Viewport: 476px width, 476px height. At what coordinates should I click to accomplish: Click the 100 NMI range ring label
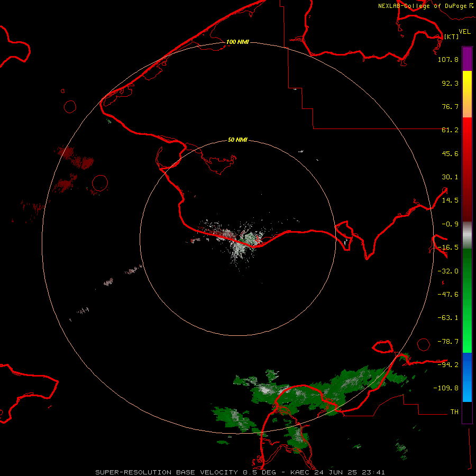click(237, 42)
